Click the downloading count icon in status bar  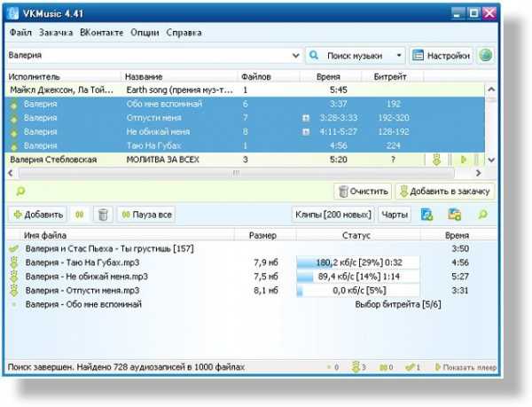coord(356,367)
